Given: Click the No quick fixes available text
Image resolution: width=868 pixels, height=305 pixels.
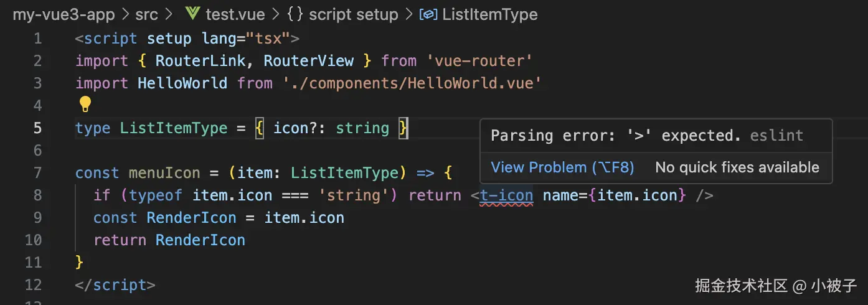Looking at the screenshot, I should [x=737, y=167].
